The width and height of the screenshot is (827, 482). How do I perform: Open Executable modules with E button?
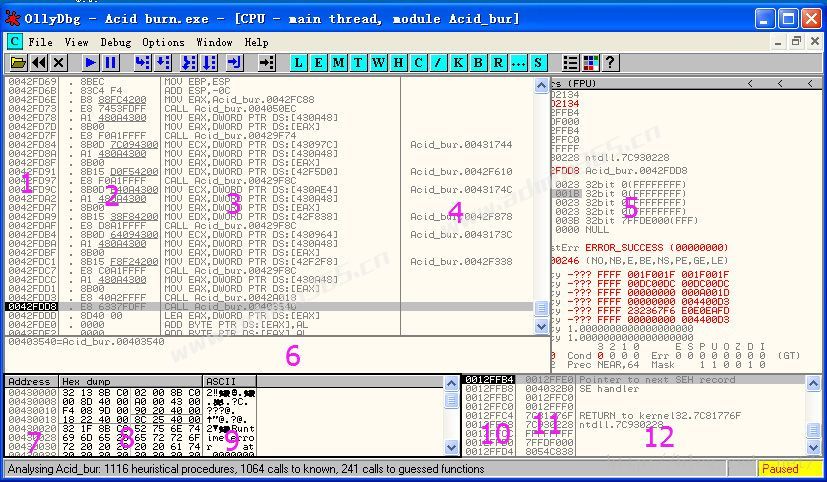[x=319, y=63]
